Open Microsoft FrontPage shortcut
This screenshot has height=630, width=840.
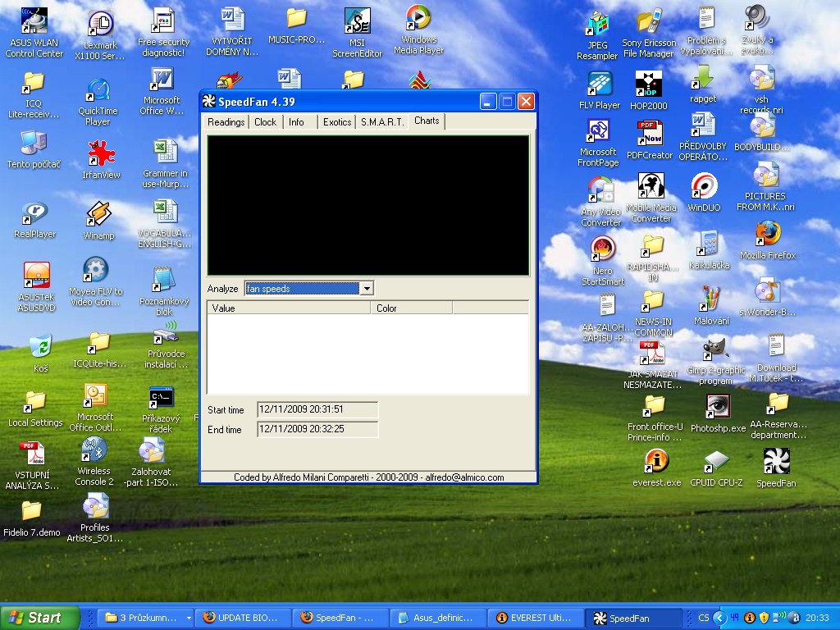[598, 143]
